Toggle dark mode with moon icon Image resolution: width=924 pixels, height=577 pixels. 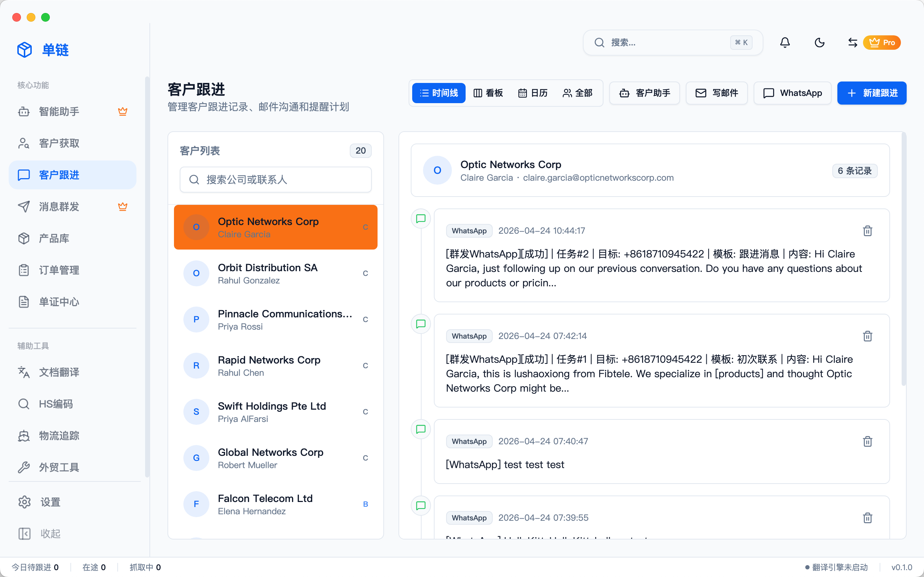[819, 42]
